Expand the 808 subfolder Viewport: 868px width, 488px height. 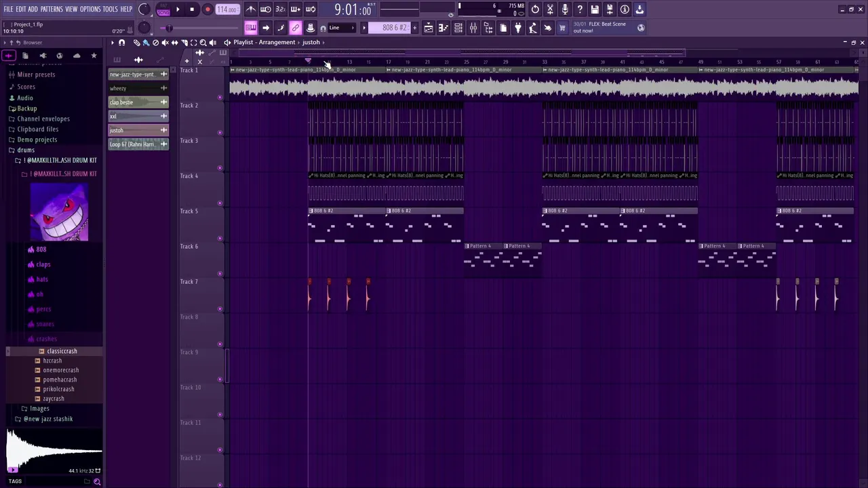tap(41, 249)
